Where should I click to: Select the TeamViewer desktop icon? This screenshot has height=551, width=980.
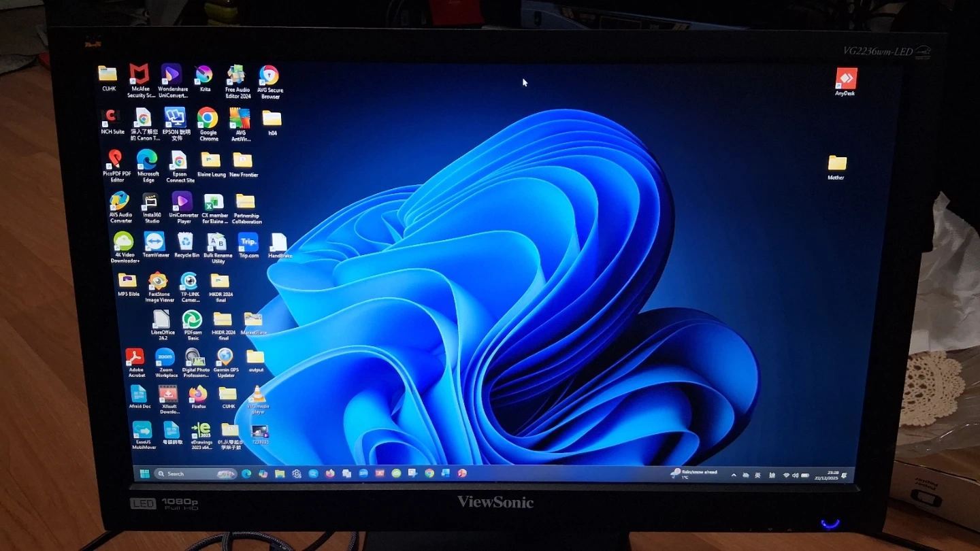click(x=154, y=242)
